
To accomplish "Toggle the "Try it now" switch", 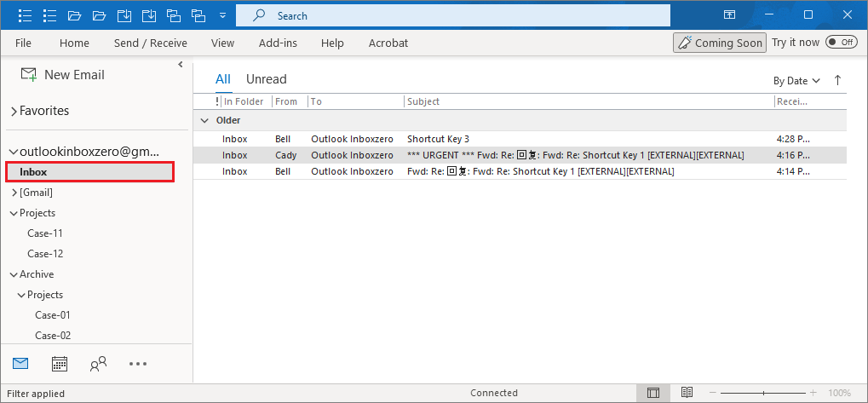I will pos(841,43).
